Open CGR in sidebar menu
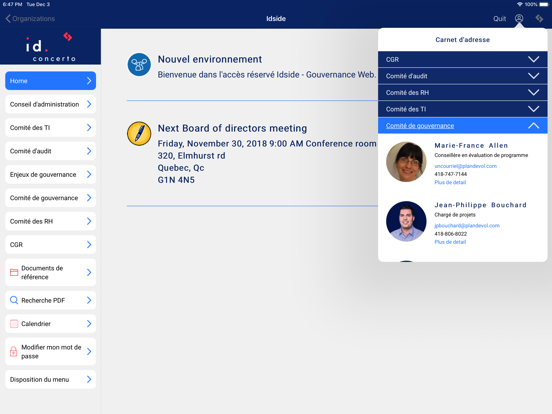552x414 pixels. coord(50,245)
